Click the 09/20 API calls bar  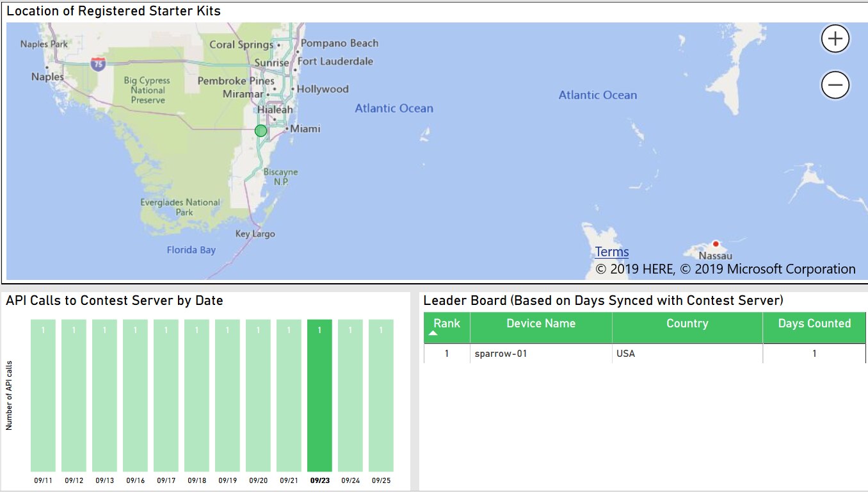(258, 396)
